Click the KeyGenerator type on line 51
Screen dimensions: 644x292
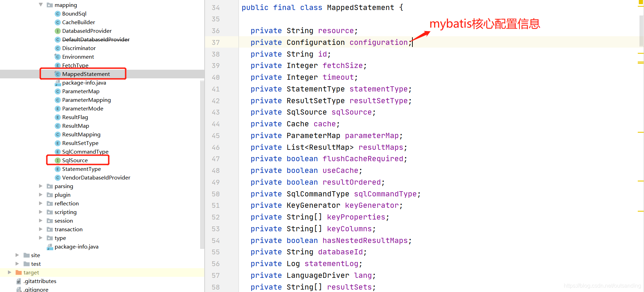click(x=314, y=205)
